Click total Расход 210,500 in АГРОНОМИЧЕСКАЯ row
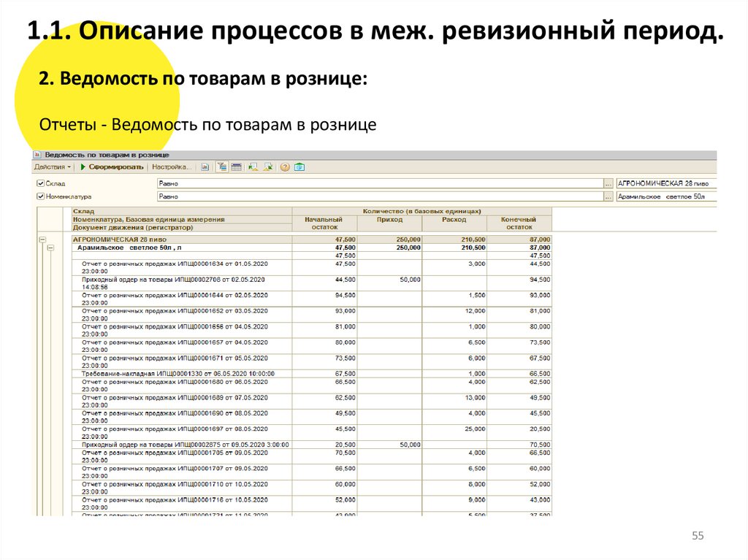 (x=473, y=239)
